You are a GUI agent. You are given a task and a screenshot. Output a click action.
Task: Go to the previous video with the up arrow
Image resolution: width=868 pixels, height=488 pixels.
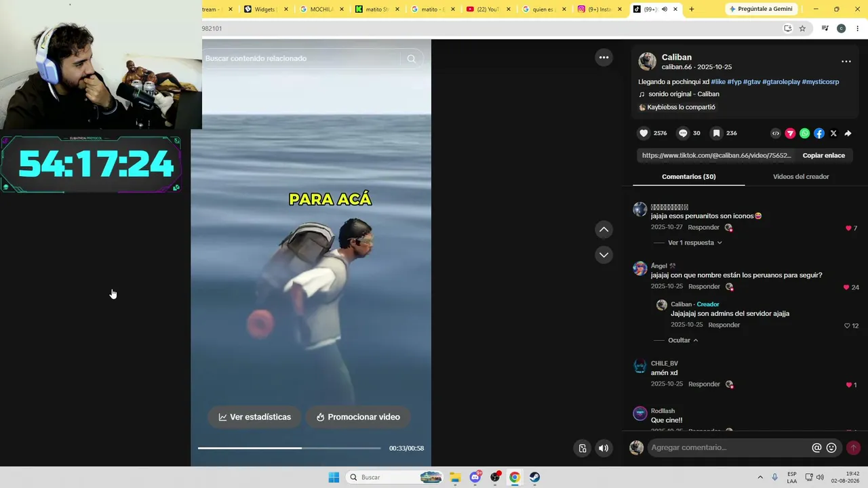(604, 230)
